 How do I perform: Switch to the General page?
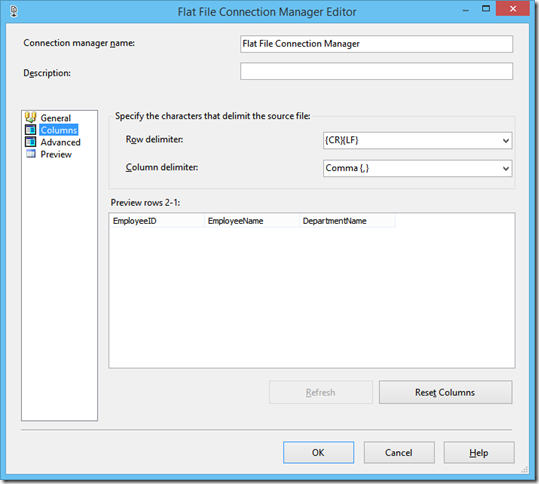[x=56, y=118]
